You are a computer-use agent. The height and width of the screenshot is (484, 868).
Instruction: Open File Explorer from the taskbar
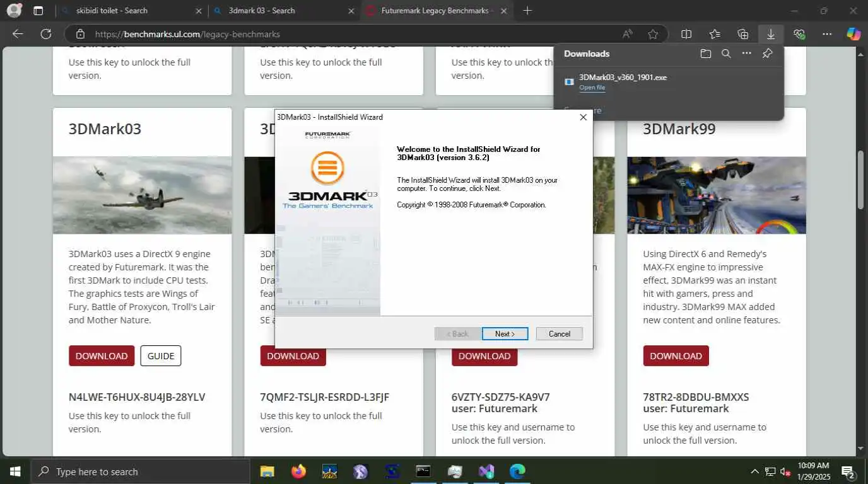point(267,471)
